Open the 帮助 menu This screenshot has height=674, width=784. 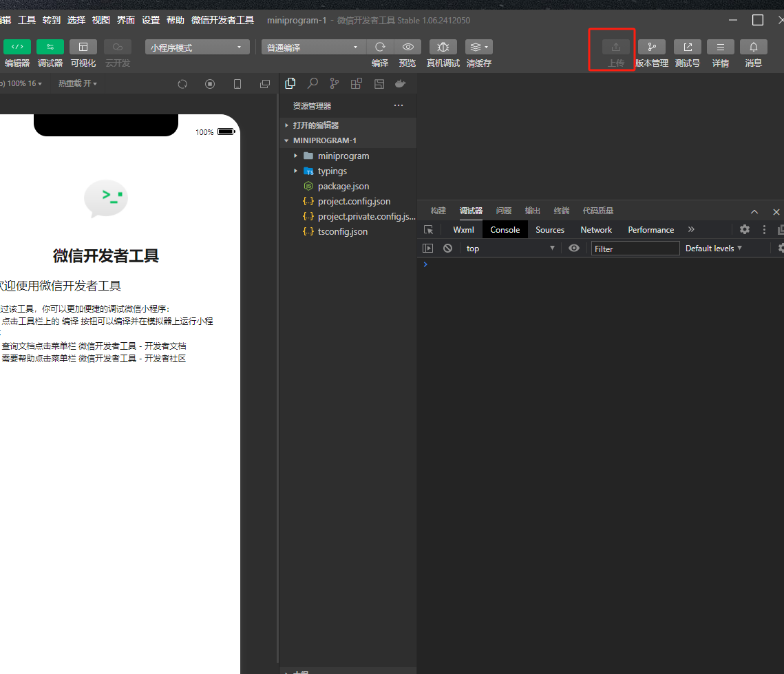[x=175, y=20]
